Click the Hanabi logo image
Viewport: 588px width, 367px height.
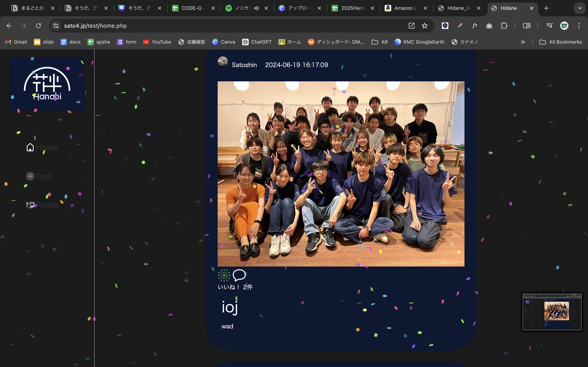(x=47, y=84)
